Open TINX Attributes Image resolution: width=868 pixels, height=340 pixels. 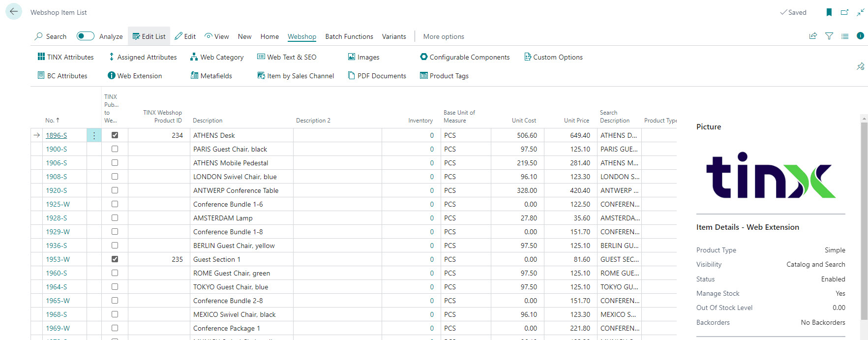click(x=65, y=57)
